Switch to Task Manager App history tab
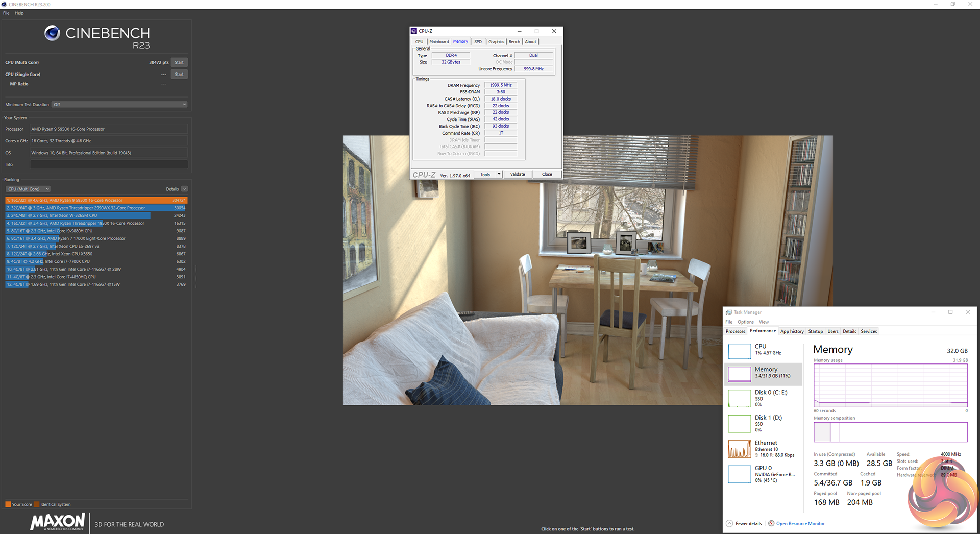980x534 pixels. tap(792, 331)
